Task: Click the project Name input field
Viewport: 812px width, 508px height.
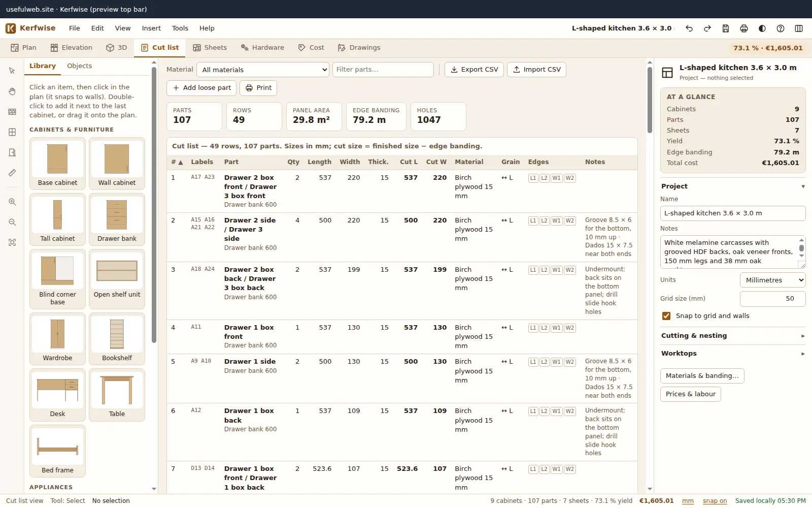Action: 733,213
